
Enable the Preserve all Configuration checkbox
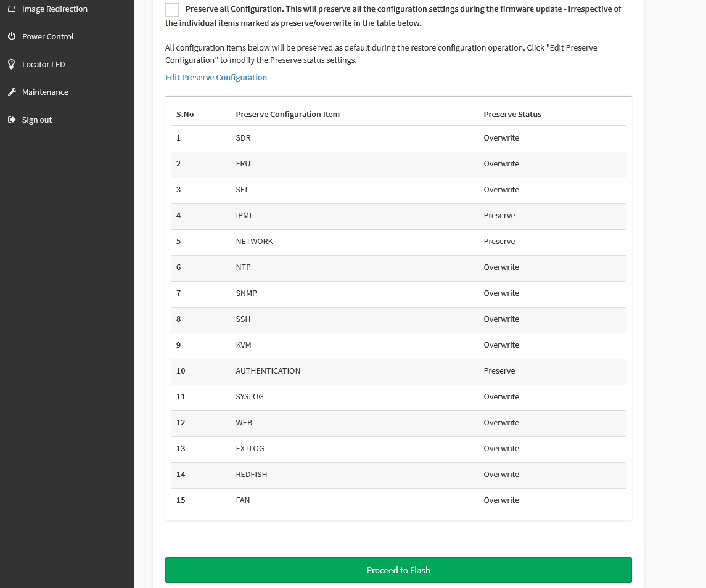(172, 10)
